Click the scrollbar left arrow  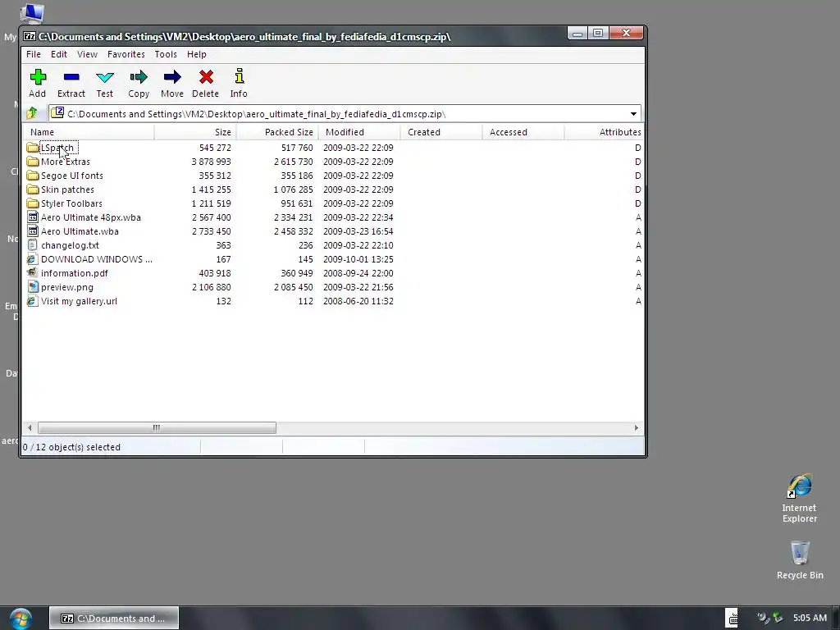point(30,427)
